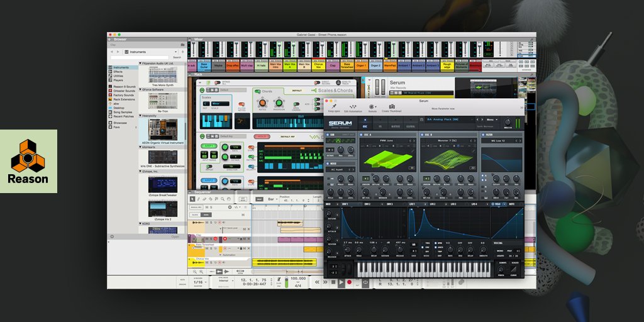Toggle the transport loop button

[365, 282]
